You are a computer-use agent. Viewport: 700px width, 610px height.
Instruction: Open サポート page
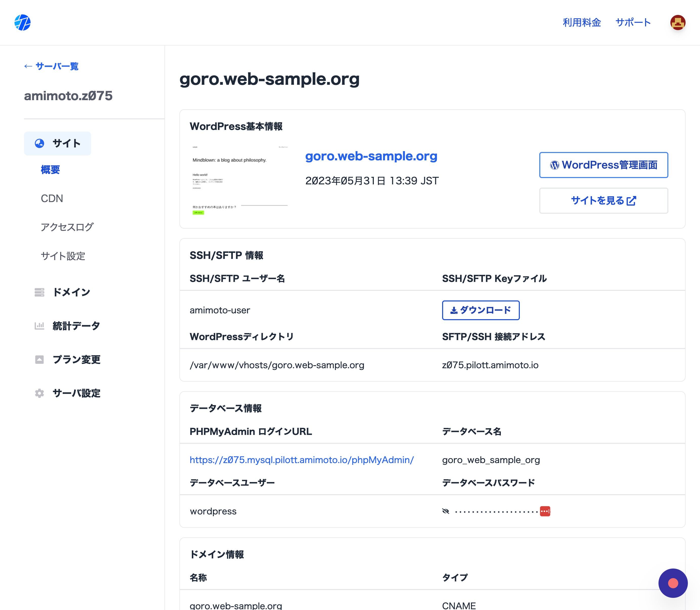[633, 23]
